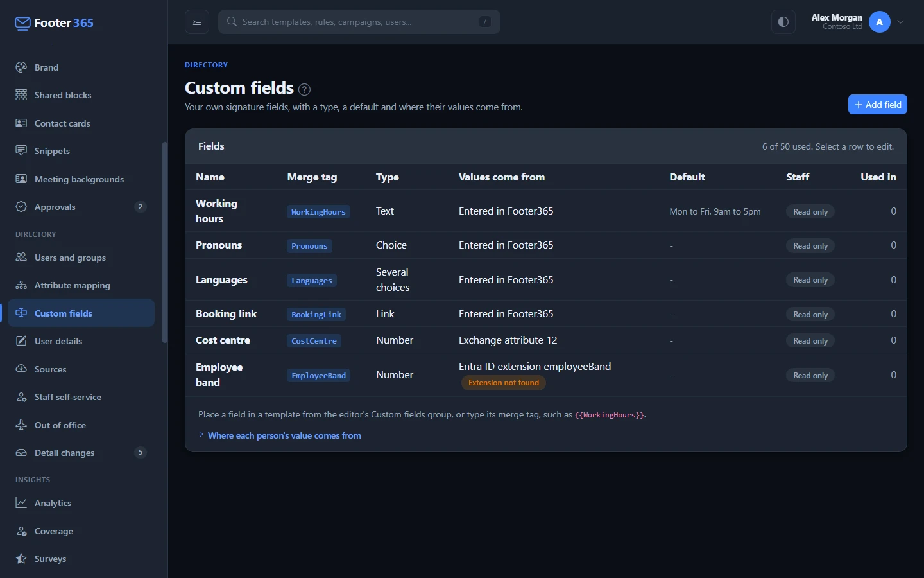Image resolution: width=924 pixels, height=578 pixels.
Task: Click the Meeting backgrounds icon
Action: coord(21,179)
